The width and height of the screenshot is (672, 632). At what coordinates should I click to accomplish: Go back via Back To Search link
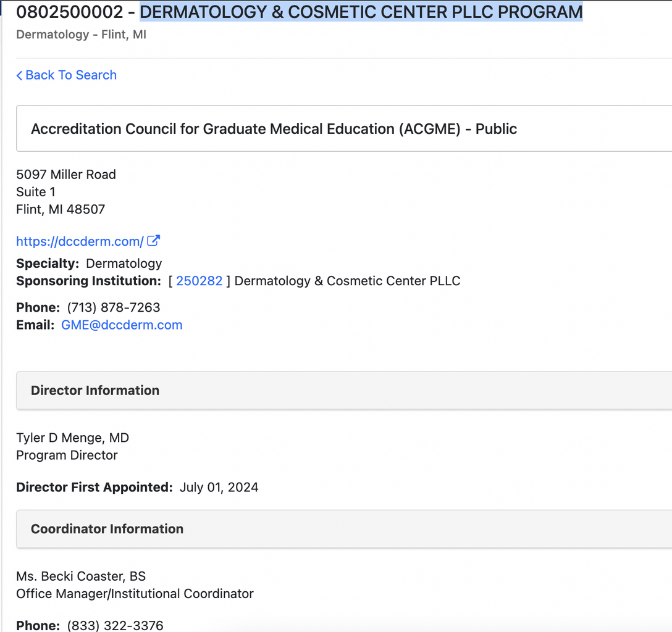click(x=70, y=75)
